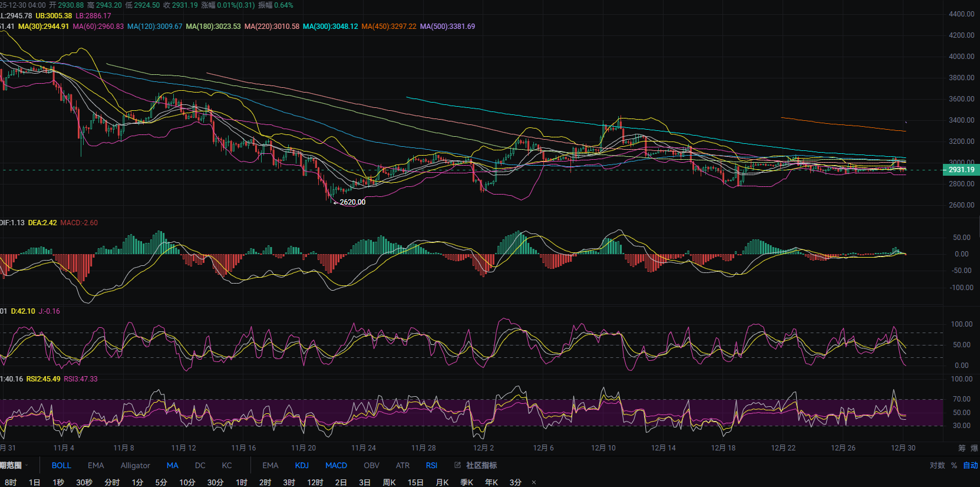The image size is (980, 487).
Task: Turn off the MACD sub-chart indicator
Action: click(336, 465)
